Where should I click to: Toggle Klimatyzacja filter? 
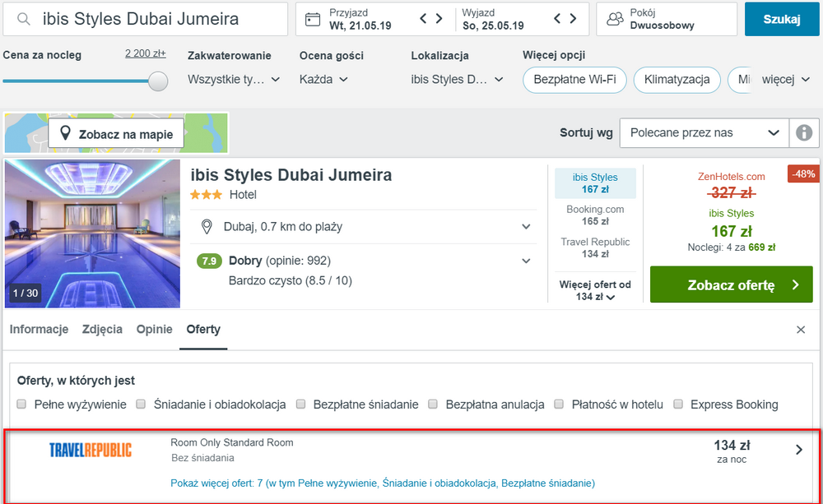click(677, 80)
